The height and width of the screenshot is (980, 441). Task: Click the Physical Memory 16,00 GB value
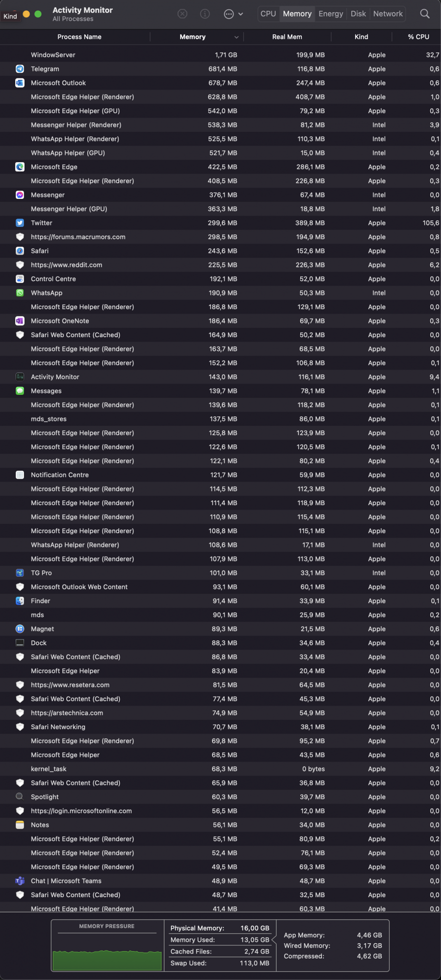coord(255,928)
